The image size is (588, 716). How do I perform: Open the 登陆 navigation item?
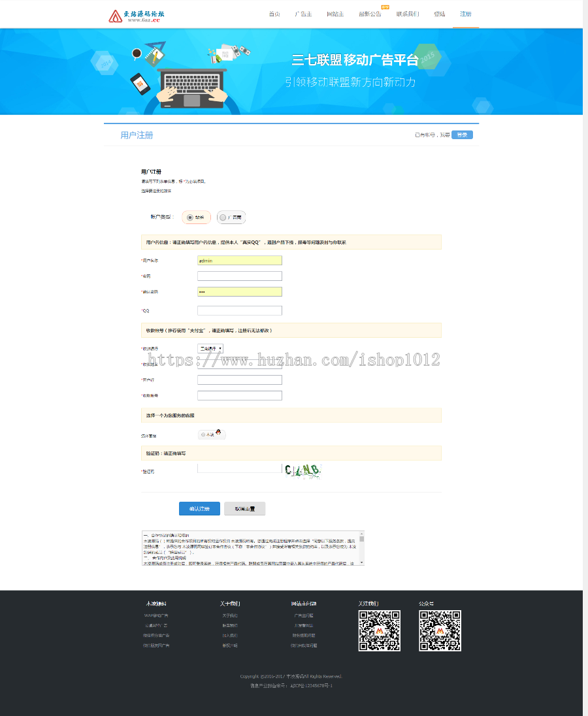click(439, 14)
